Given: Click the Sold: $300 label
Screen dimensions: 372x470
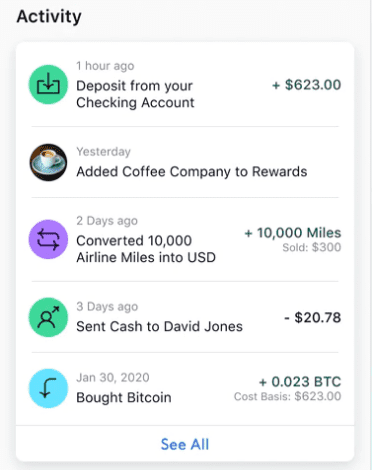Looking at the screenshot, I should click(x=312, y=247).
